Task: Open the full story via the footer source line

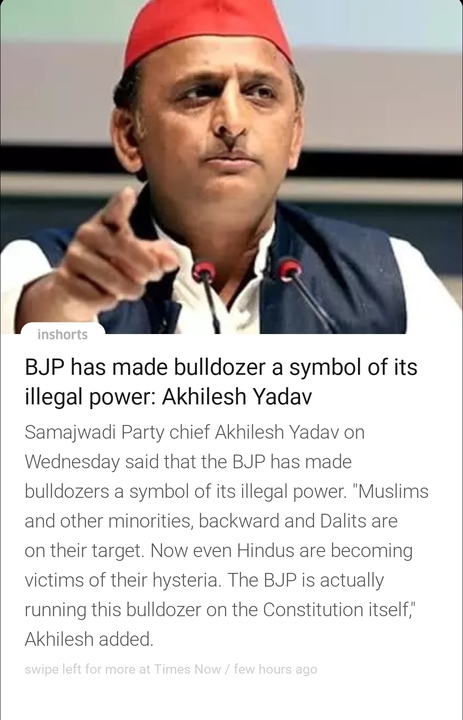Action: (x=171, y=669)
